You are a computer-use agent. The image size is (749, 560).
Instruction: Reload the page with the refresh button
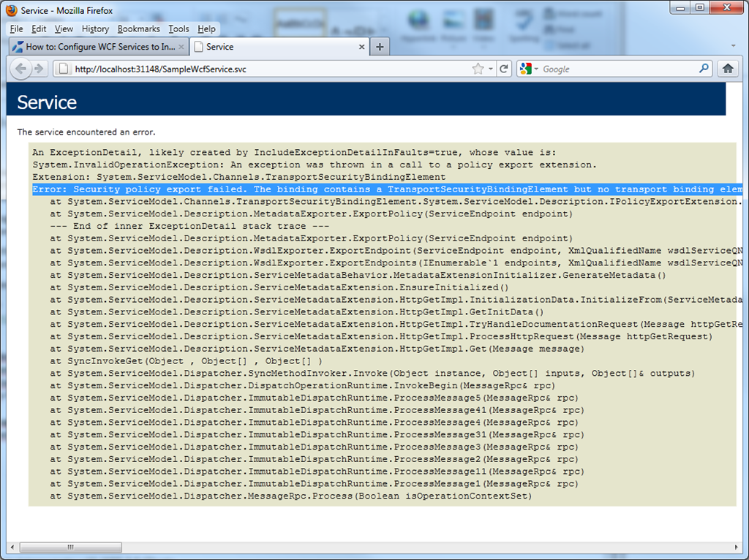[504, 69]
